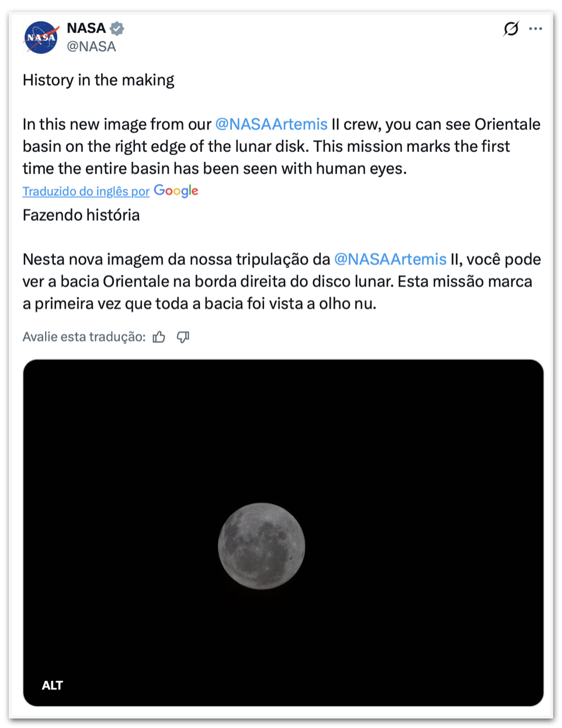This screenshot has height=728, width=562.
Task: Rate the translation with thumbs down
Action: (x=183, y=337)
